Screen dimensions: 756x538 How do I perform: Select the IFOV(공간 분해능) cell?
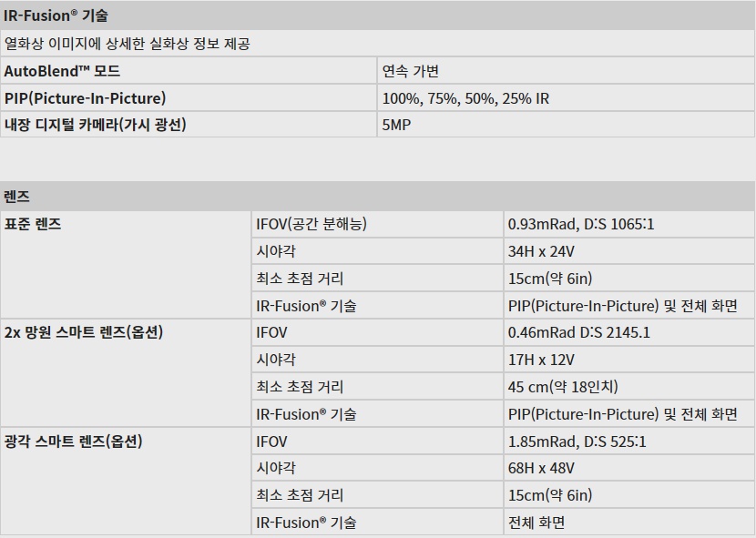312,224
